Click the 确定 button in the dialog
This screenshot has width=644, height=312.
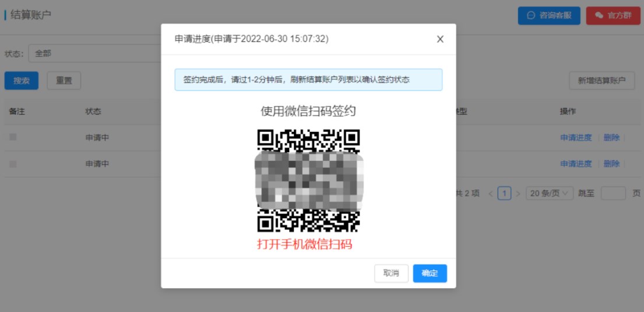click(x=430, y=274)
